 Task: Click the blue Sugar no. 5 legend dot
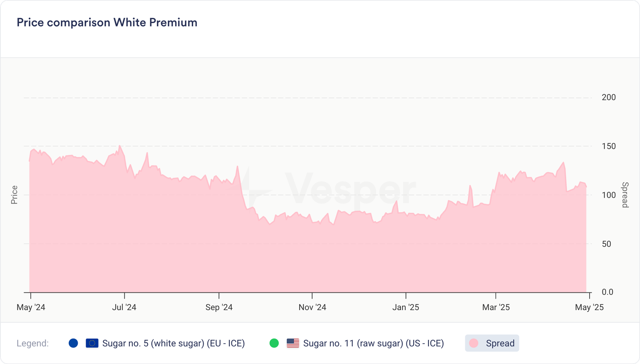point(73,343)
